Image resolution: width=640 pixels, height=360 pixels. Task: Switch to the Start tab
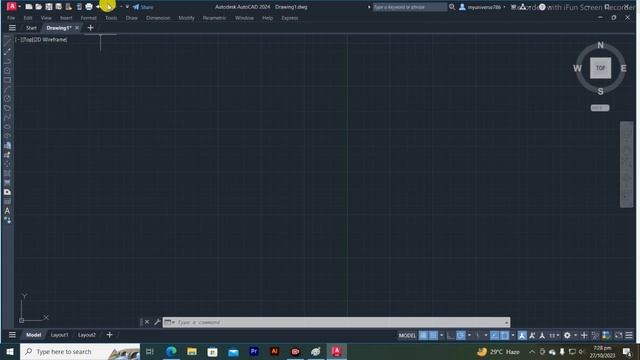coord(31,28)
